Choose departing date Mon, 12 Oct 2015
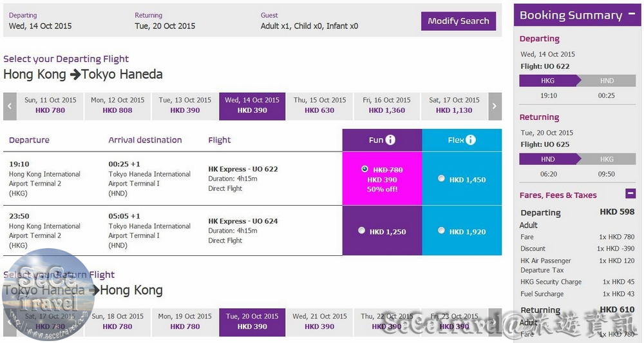 tap(117, 106)
